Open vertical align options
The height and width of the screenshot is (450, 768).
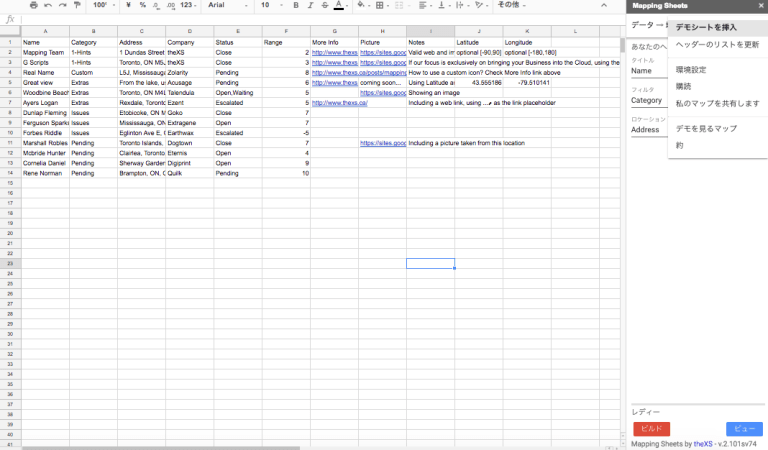click(443, 5)
